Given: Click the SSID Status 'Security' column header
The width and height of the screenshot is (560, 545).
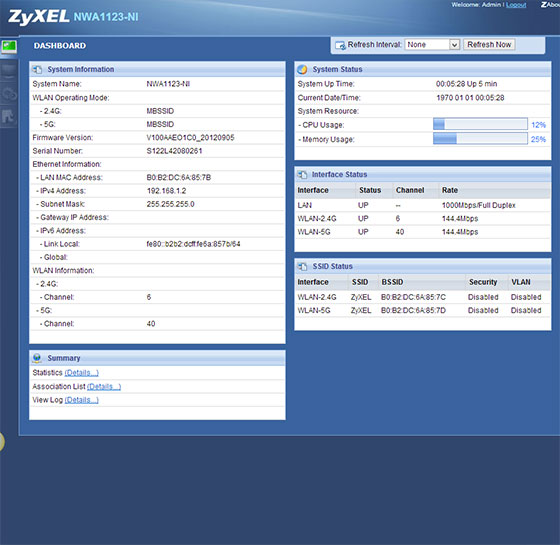Looking at the screenshot, I should click(483, 282).
